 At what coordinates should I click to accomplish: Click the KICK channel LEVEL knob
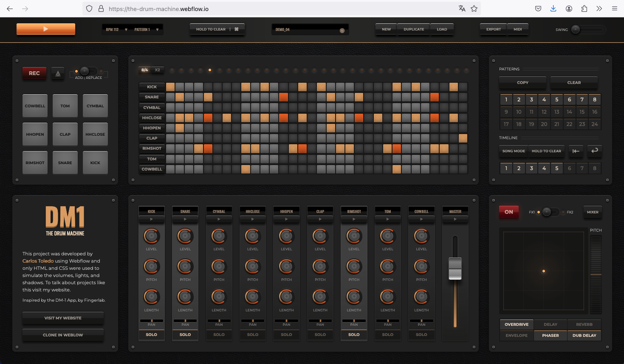click(x=151, y=236)
